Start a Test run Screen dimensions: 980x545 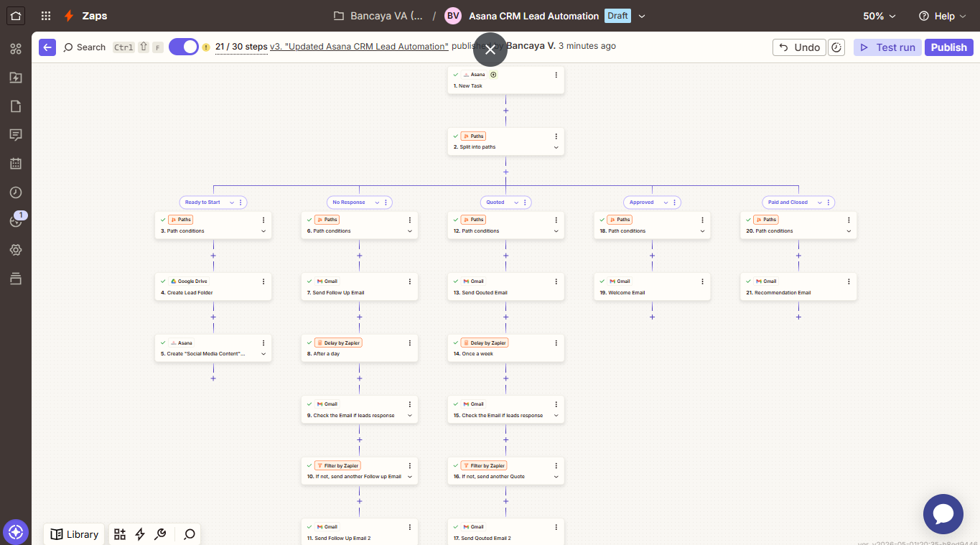pos(887,47)
